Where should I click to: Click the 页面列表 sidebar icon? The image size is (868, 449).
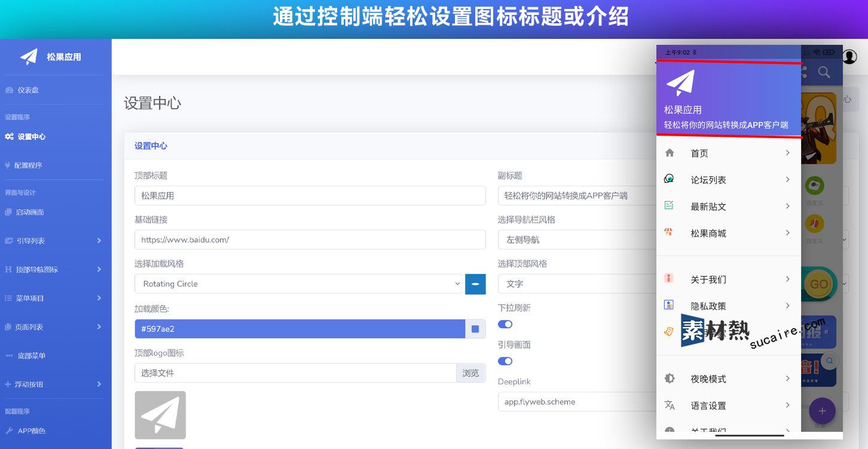8,327
